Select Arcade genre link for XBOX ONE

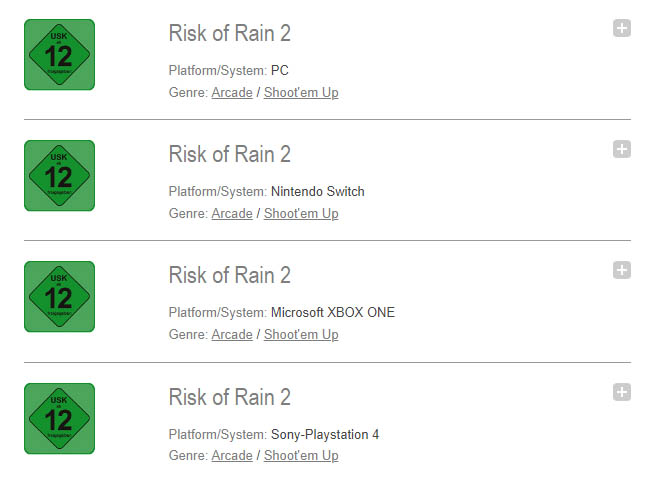click(x=232, y=334)
